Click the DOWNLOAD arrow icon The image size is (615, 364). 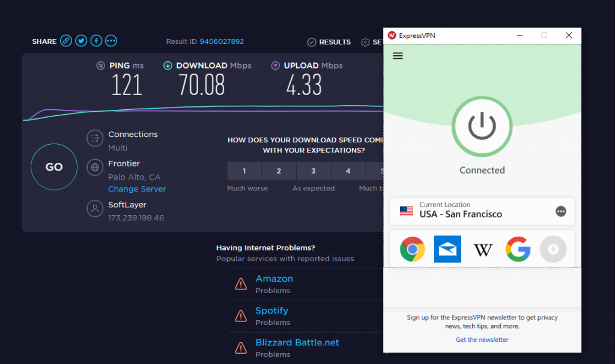(168, 65)
